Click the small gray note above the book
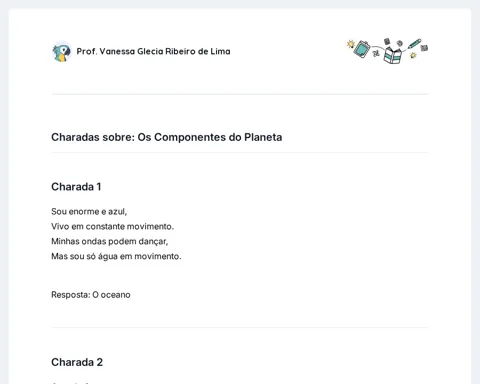The width and height of the screenshot is (480, 384). [387, 41]
